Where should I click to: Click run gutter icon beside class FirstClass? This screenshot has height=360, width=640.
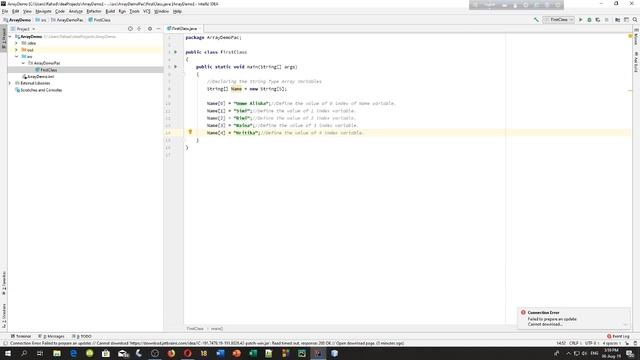point(176,52)
